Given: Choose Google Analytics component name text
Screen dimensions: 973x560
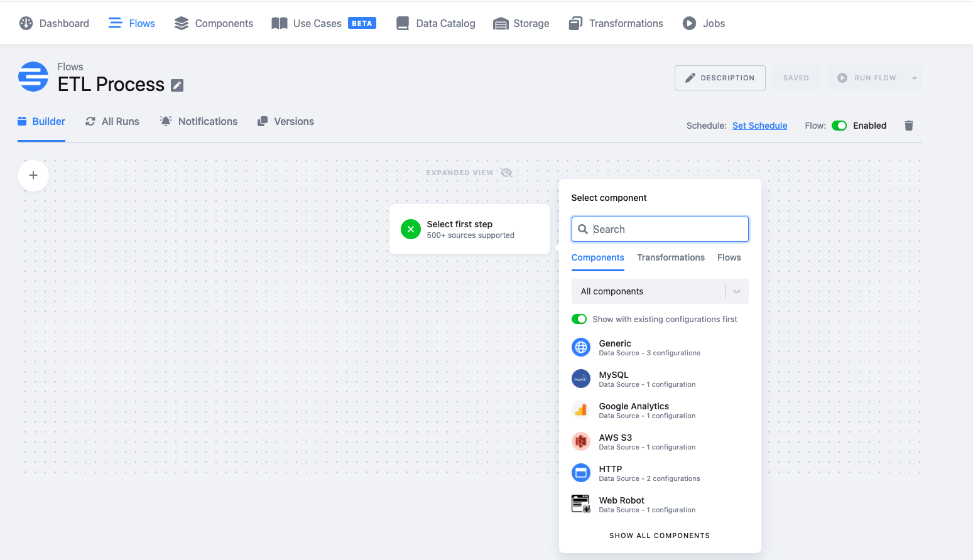Looking at the screenshot, I should coord(634,406).
